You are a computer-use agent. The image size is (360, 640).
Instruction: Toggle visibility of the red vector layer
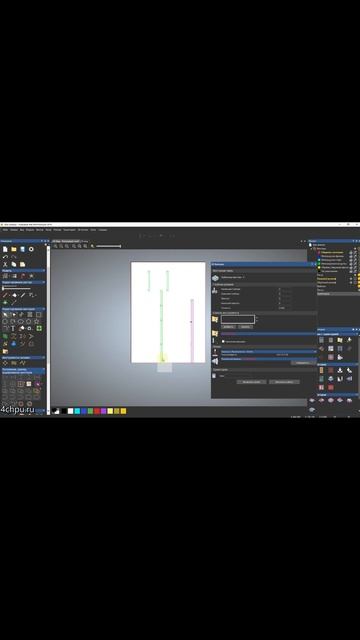click(x=351, y=252)
